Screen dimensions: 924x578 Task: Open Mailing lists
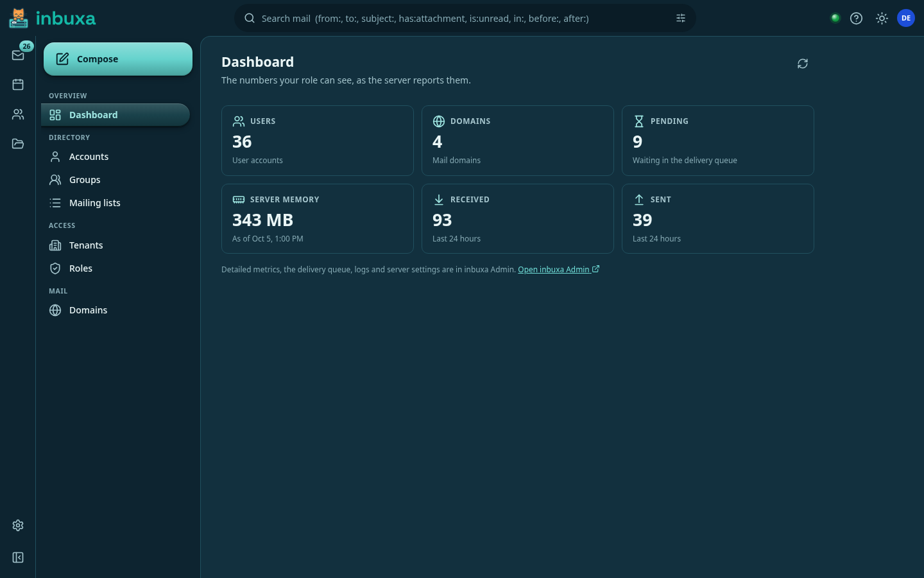[x=116, y=203]
